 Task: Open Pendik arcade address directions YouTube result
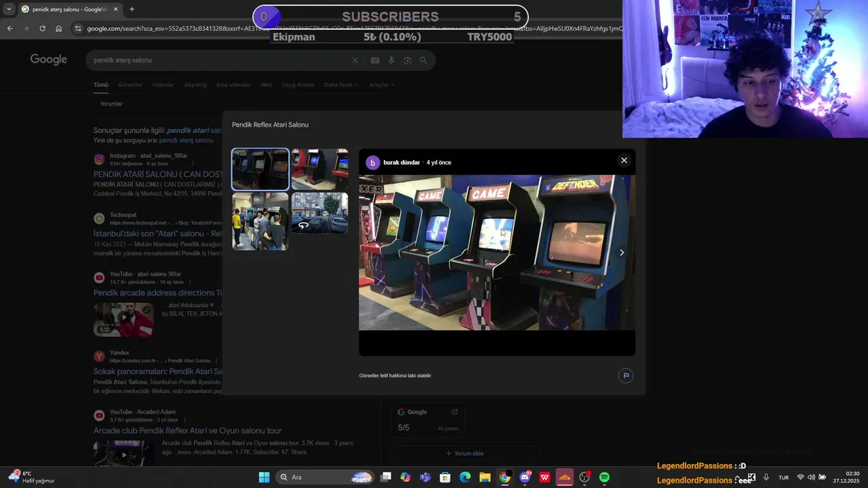point(158,293)
